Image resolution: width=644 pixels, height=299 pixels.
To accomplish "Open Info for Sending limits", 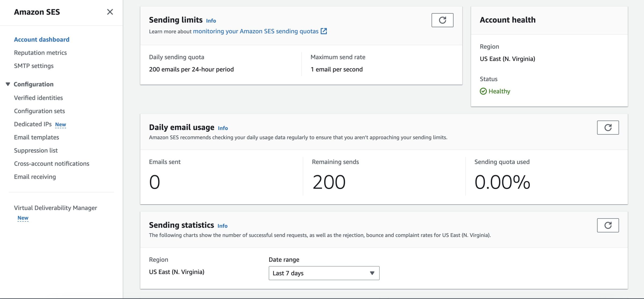I will tap(211, 21).
